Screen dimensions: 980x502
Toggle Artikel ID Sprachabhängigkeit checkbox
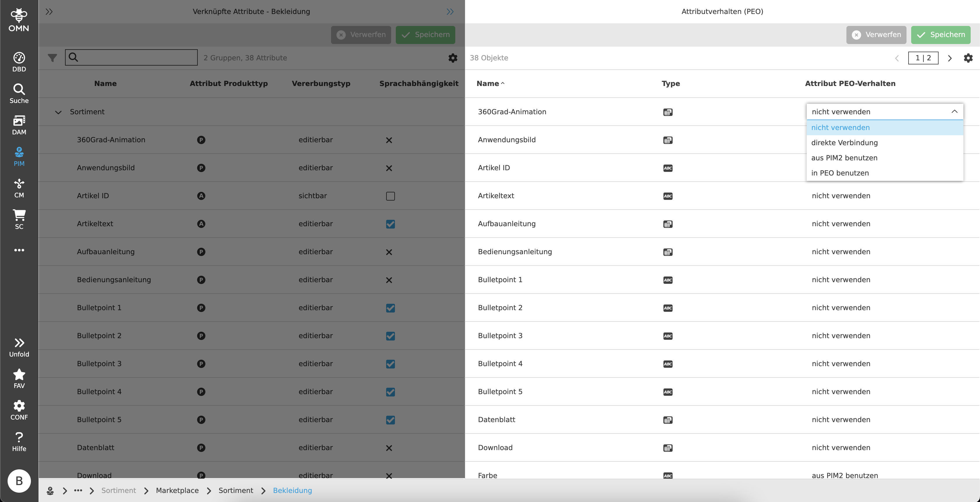390,196
